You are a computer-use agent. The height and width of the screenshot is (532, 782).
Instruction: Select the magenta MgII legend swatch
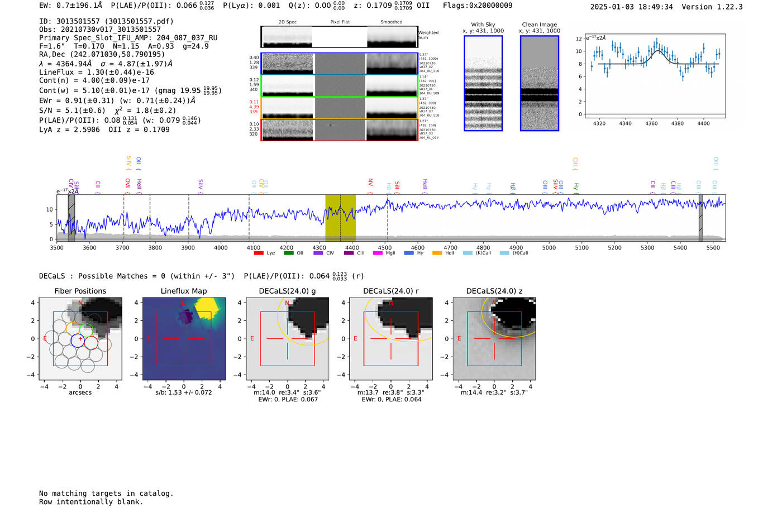pyautogui.click(x=378, y=253)
